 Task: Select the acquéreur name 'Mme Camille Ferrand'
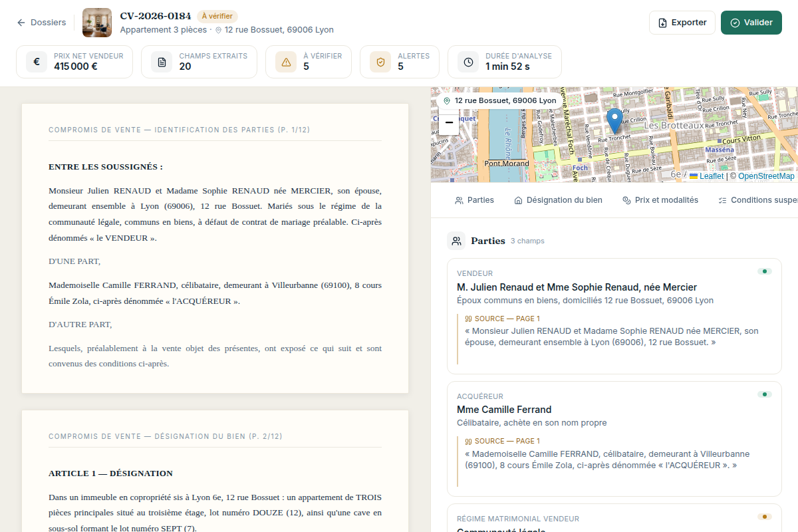(x=504, y=410)
